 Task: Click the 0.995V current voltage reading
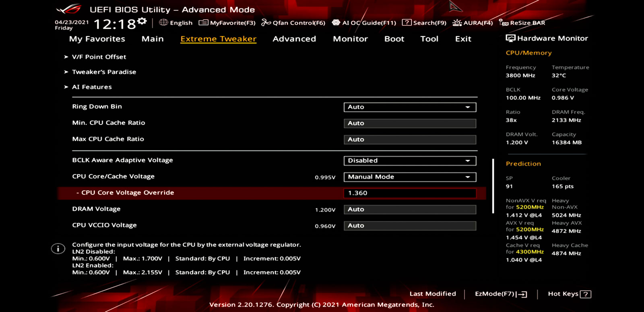point(325,177)
